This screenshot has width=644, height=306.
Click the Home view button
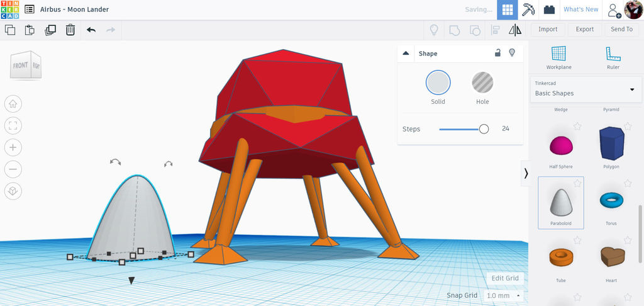click(13, 104)
